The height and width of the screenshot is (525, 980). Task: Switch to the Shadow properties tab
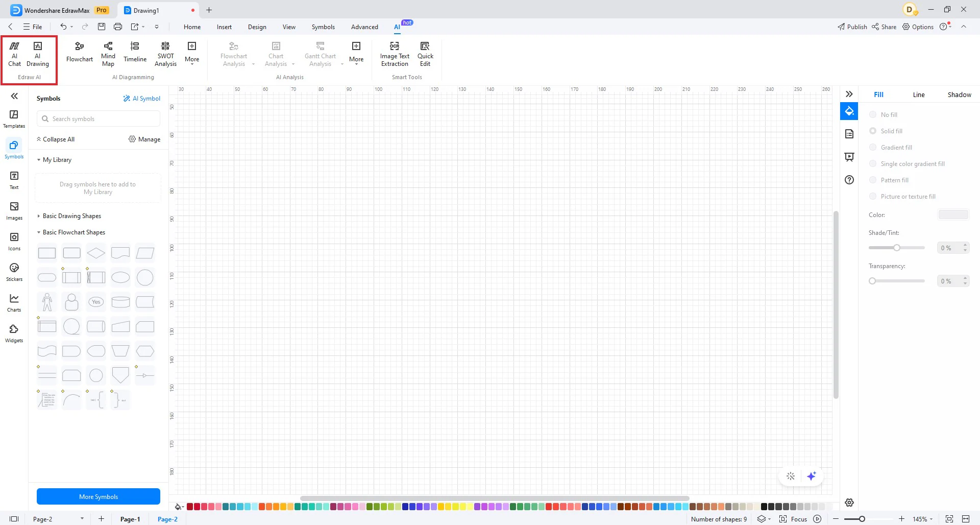click(959, 94)
